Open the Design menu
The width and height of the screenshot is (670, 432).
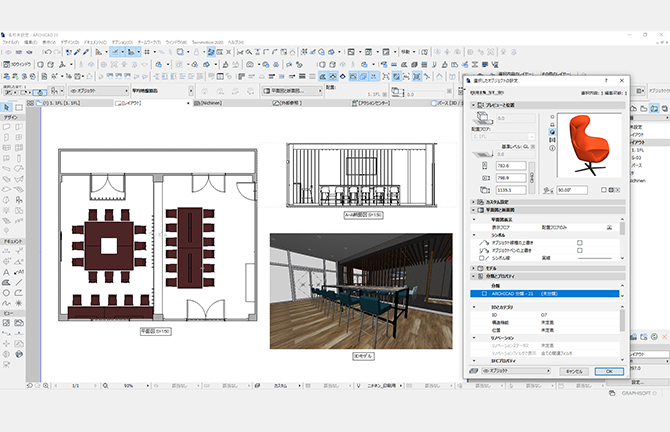tap(70, 42)
